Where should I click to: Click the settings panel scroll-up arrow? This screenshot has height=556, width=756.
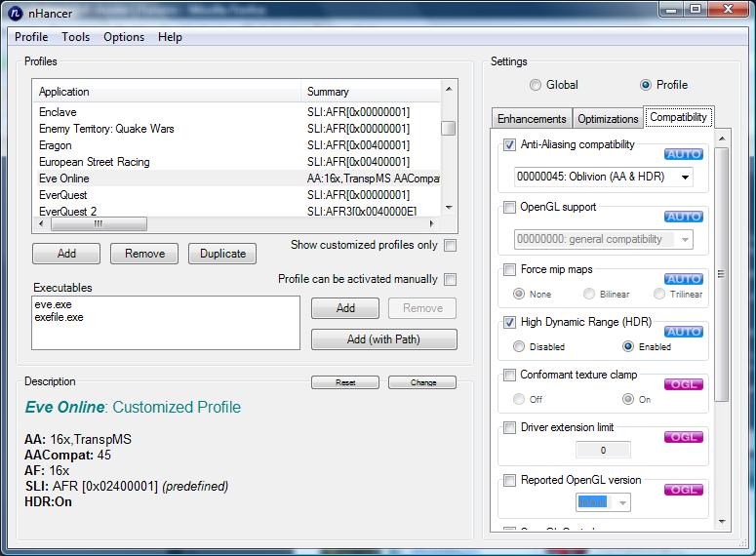click(722, 139)
